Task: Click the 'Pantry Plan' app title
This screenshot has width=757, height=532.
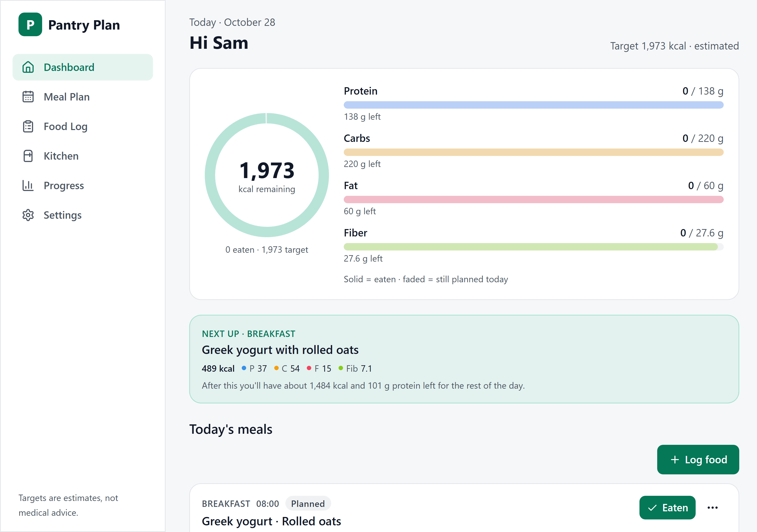Action: [84, 25]
